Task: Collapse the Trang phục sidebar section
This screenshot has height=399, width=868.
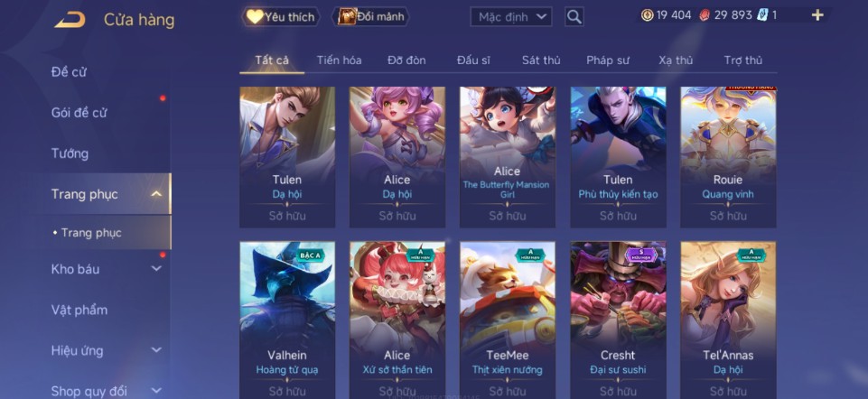Action: [156, 194]
